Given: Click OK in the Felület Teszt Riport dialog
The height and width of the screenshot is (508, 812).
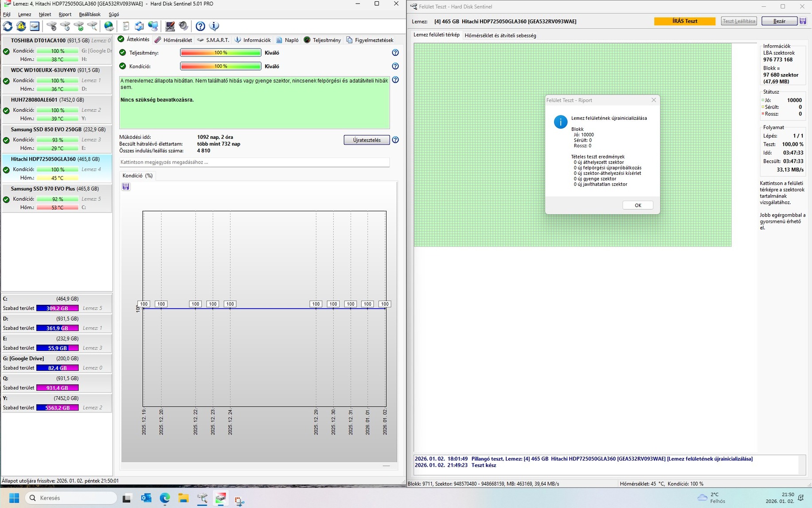Looking at the screenshot, I should [x=638, y=205].
